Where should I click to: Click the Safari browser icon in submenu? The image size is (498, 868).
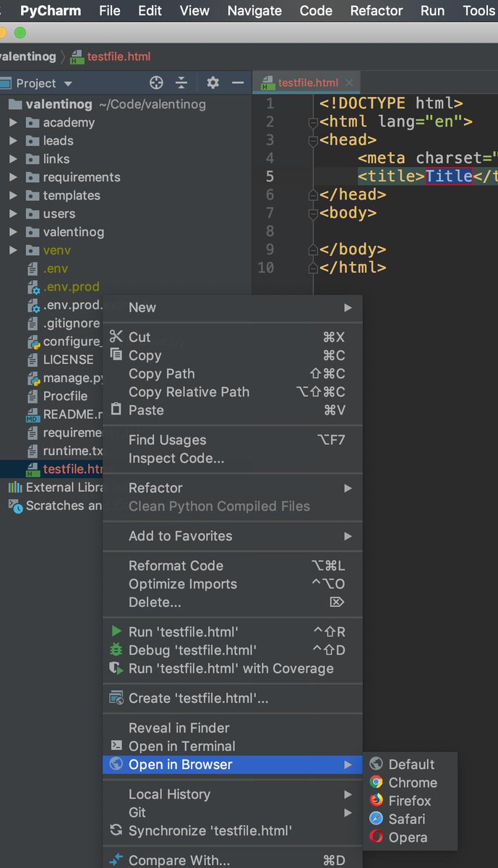[376, 819]
